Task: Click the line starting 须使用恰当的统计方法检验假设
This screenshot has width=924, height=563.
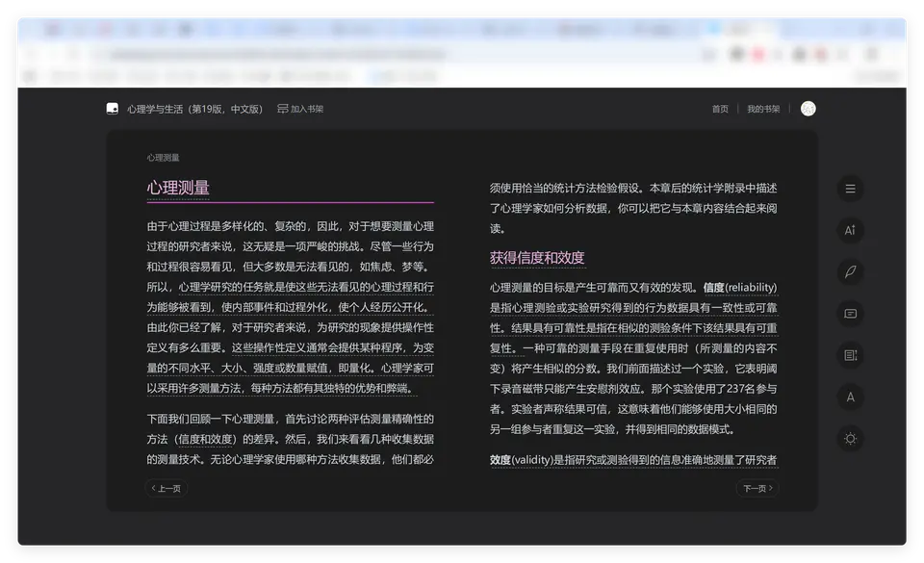Action: pyautogui.click(x=633, y=188)
